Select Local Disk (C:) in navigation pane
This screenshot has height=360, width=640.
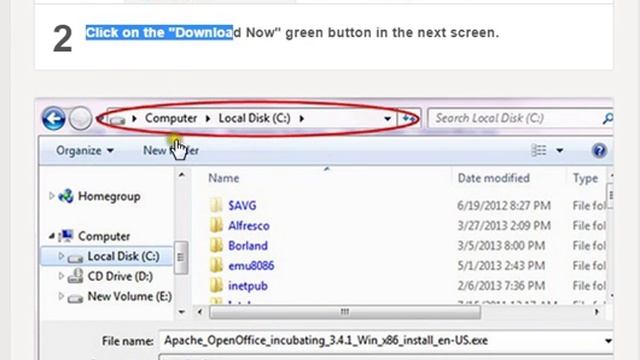point(123,256)
